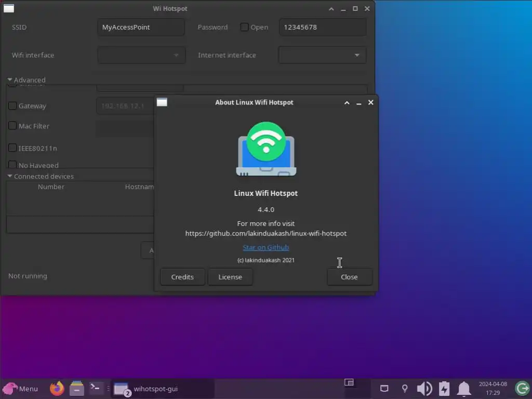Click the copyright lakinduakash 2021 text

coord(265,260)
